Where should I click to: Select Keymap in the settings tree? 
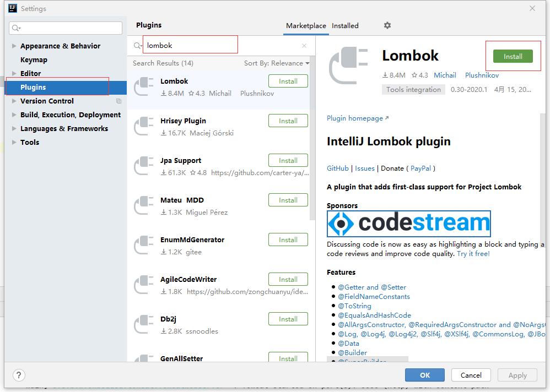[x=34, y=59]
